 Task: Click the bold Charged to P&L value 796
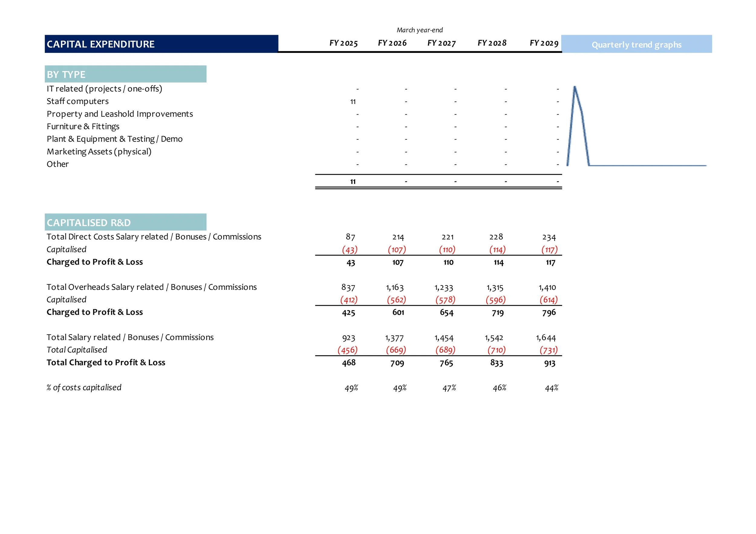549,312
